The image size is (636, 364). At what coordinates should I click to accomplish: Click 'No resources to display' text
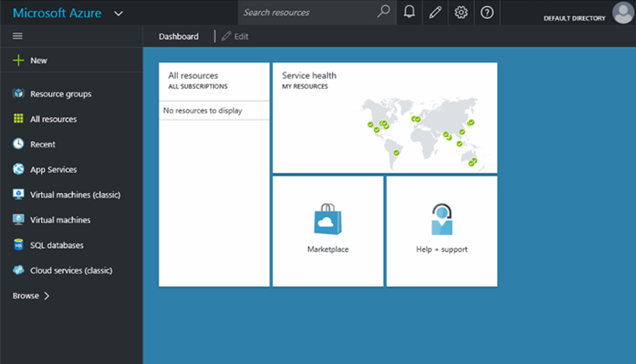click(x=203, y=110)
